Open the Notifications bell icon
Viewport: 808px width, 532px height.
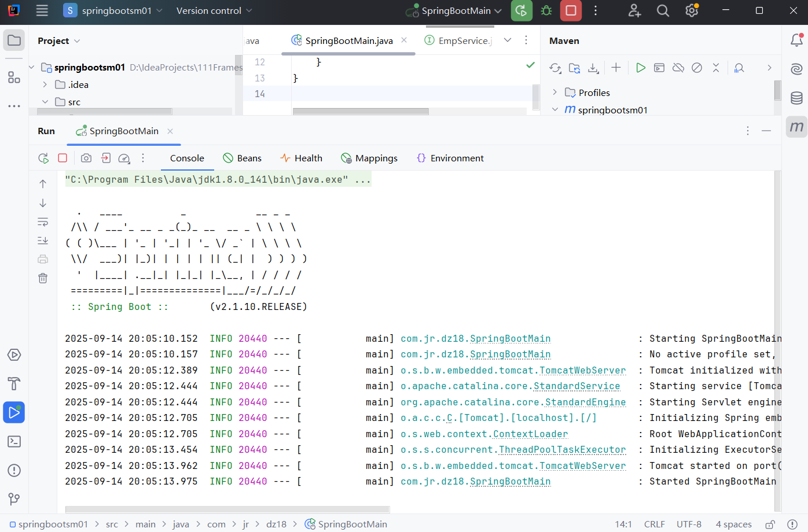click(796, 40)
